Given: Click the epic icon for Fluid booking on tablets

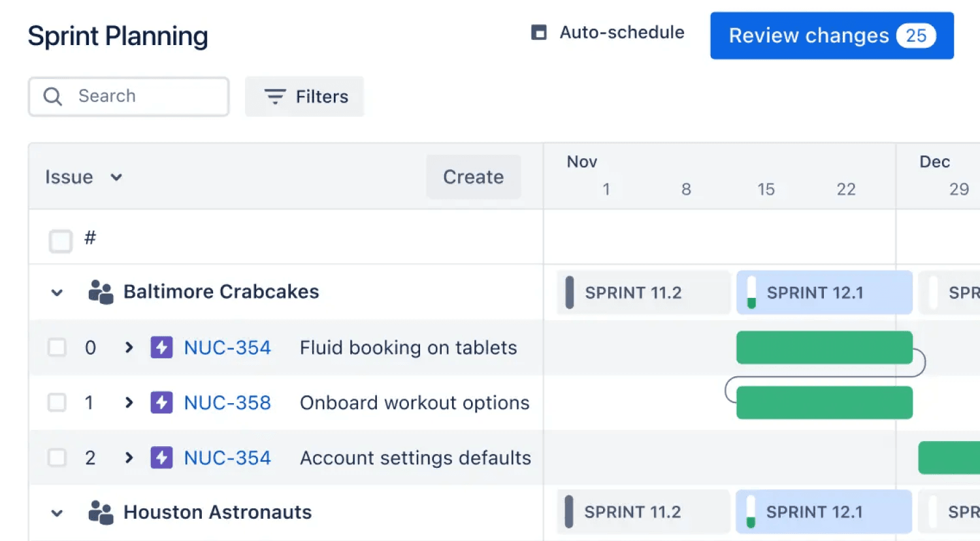Looking at the screenshot, I should [x=161, y=348].
